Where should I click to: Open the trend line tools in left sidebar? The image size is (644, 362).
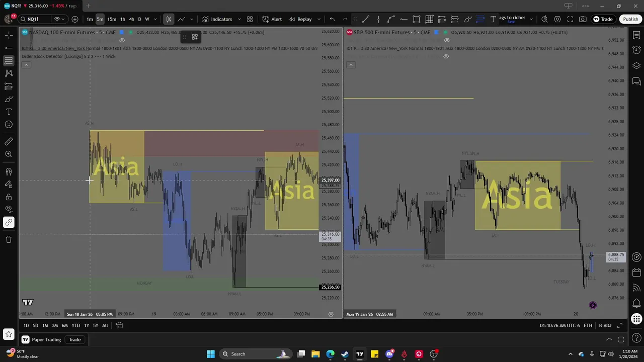point(9,48)
